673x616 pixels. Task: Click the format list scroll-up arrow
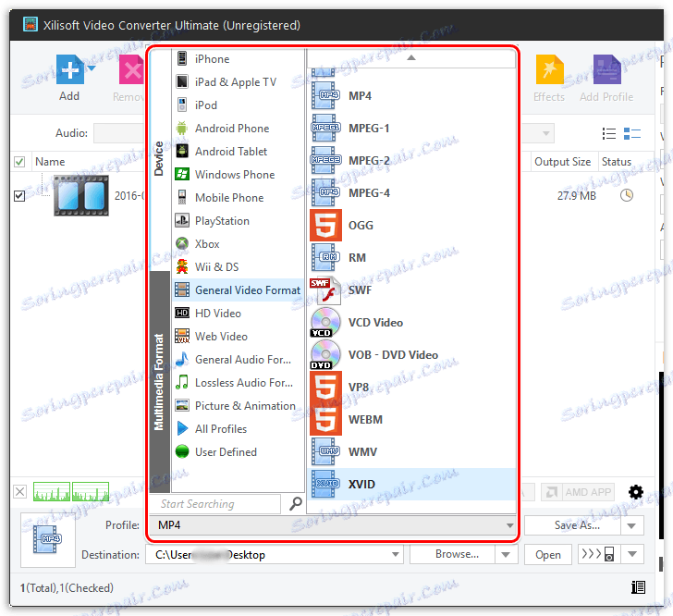tap(411, 57)
